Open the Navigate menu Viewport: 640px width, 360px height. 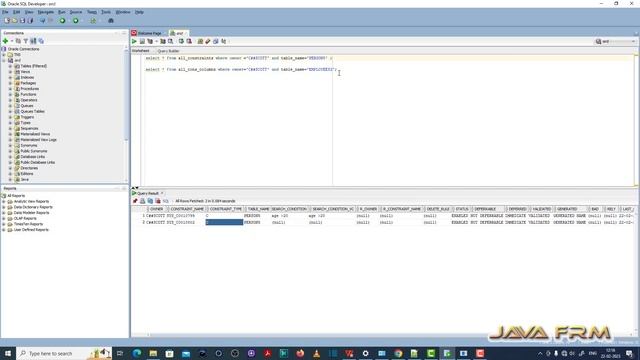click(x=45, y=12)
